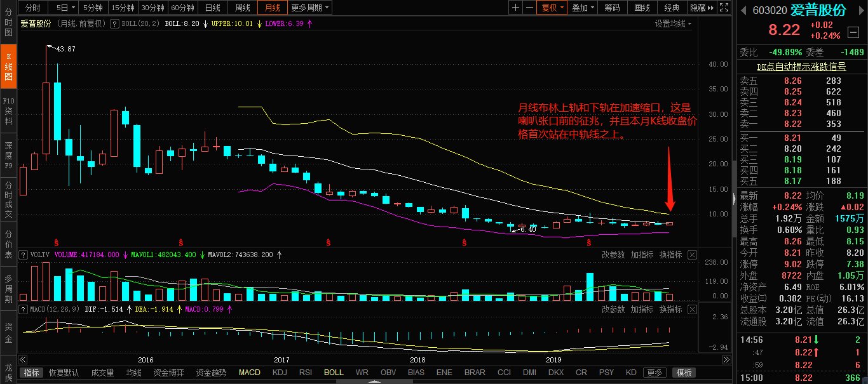
Task: Switch to 经典 classic display mode
Action: click(672, 8)
